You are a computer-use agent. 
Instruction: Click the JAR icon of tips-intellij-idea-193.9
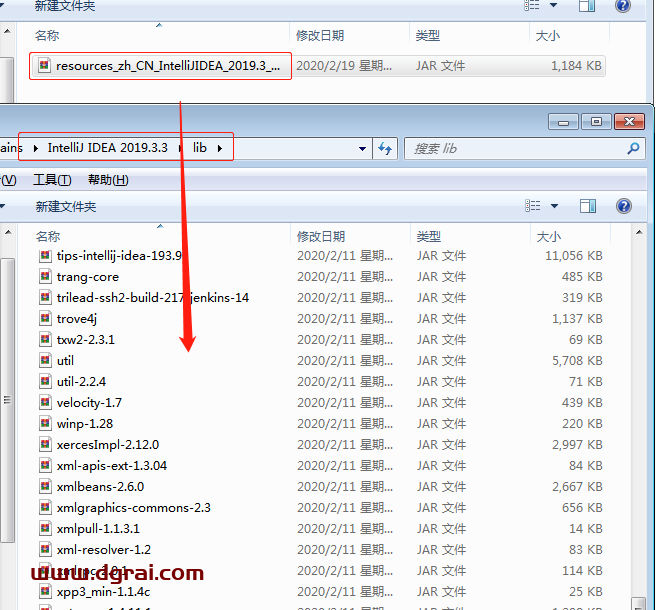[x=45, y=256]
